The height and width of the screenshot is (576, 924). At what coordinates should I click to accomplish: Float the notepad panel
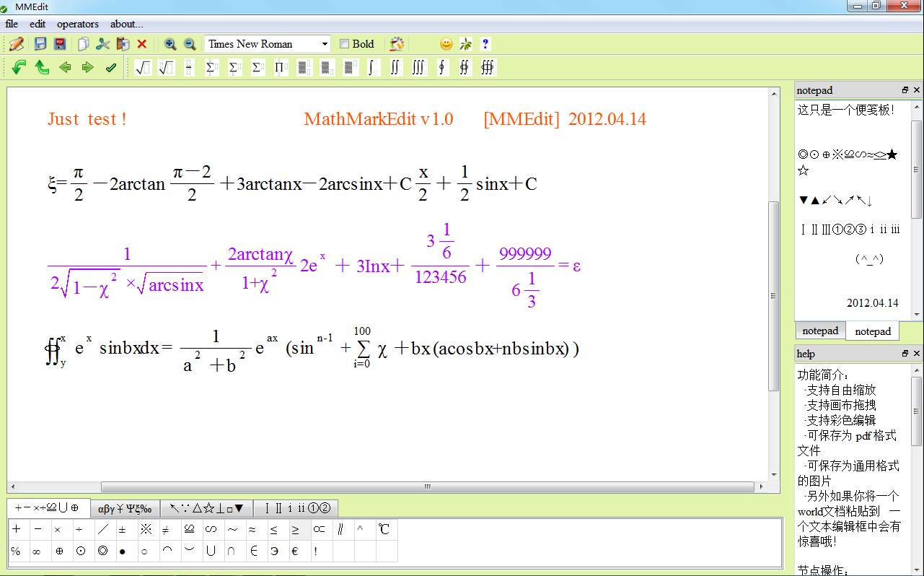[x=905, y=90]
